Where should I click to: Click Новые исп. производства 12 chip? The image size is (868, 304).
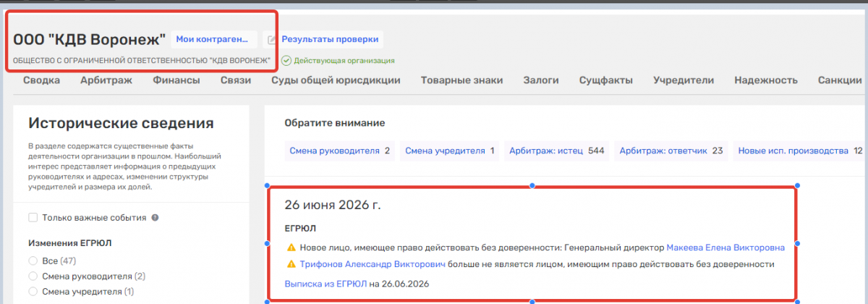click(x=800, y=151)
